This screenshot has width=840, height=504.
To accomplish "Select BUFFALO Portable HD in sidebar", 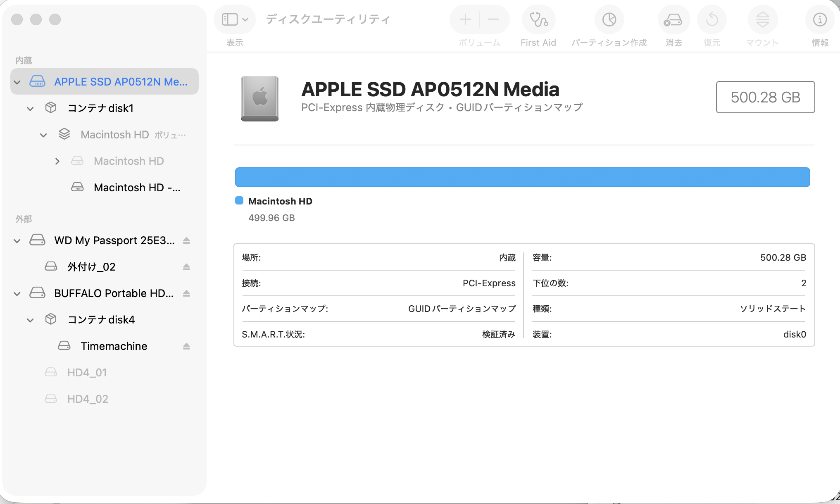I will coord(114,293).
